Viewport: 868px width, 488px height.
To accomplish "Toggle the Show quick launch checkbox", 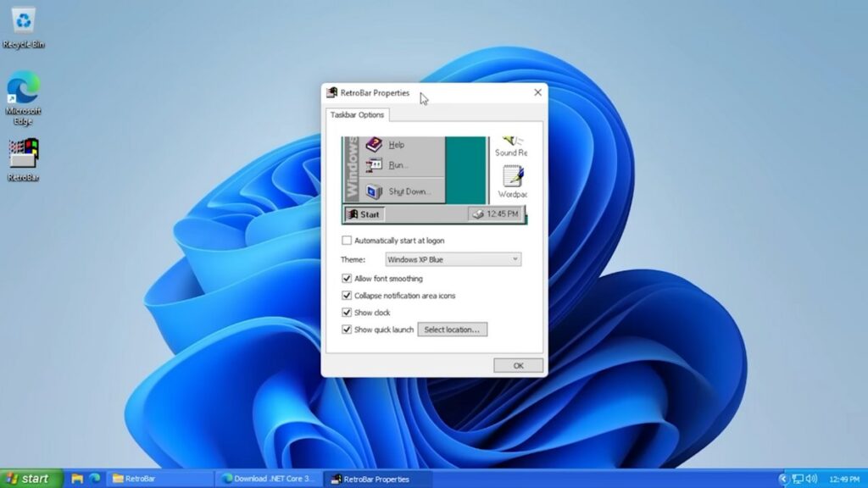I will coord(347,330).
